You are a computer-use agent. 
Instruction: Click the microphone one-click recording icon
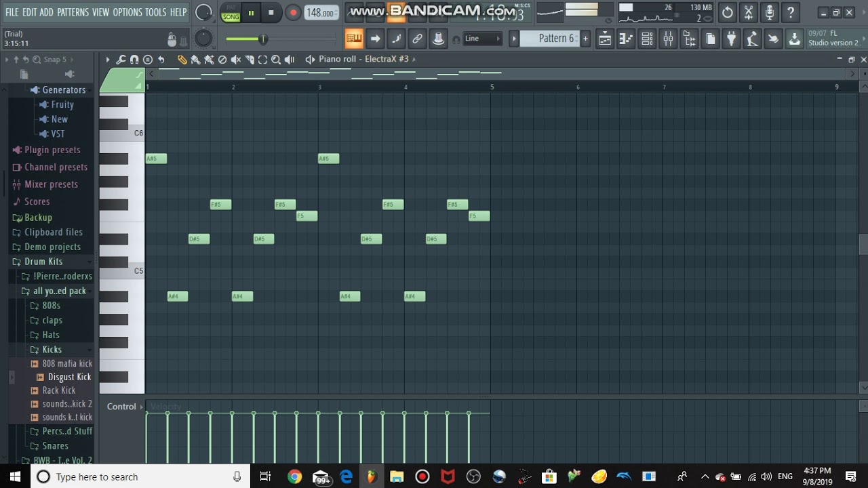[x=770, y=12]
